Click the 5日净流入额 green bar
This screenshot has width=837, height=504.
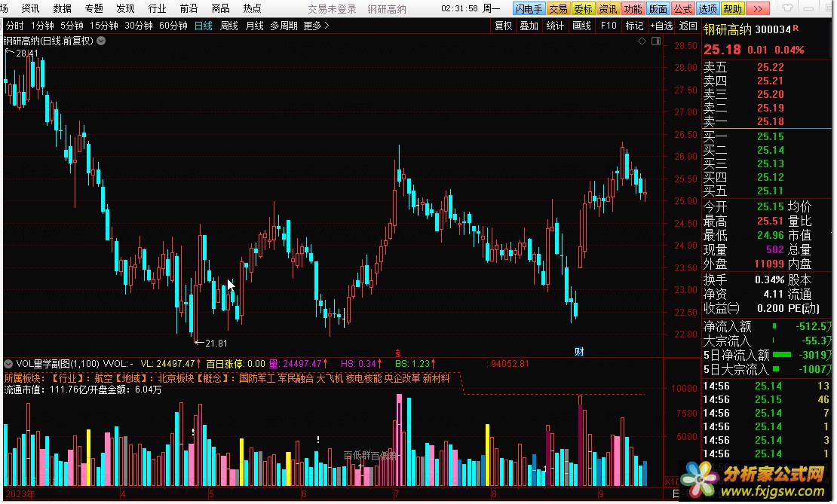(782, 355)
